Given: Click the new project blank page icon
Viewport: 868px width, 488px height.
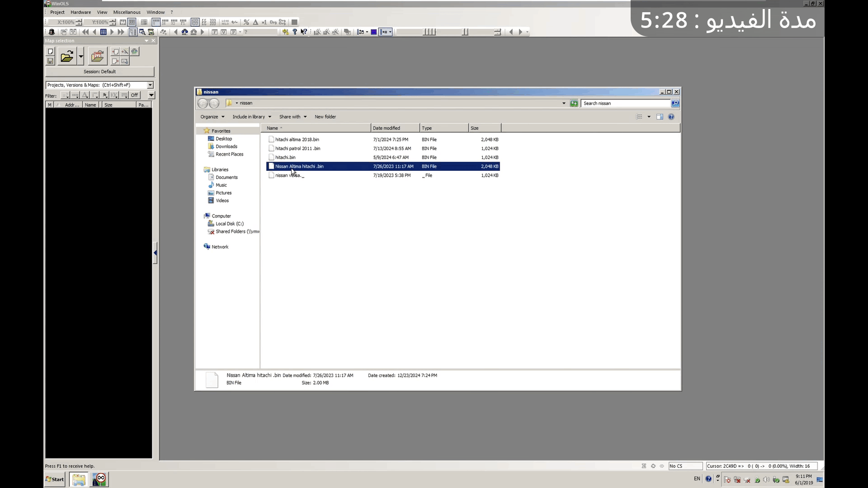Looking at the screenshot, I should coord(51,52).
